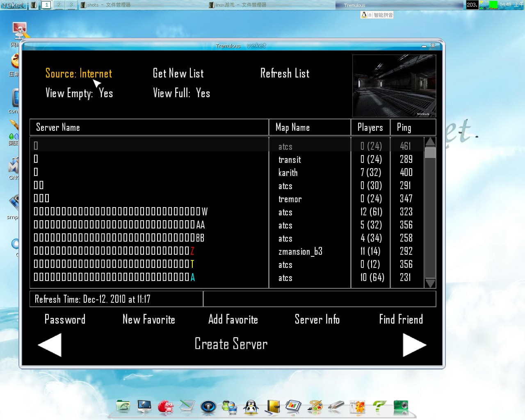Switch to virtual desktop 3
The image size is (525, 420).
coord(71,5)
